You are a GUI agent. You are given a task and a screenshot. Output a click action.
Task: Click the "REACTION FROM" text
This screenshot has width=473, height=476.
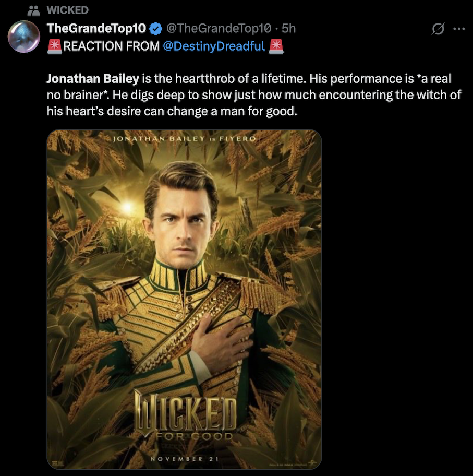coord(111,46)
